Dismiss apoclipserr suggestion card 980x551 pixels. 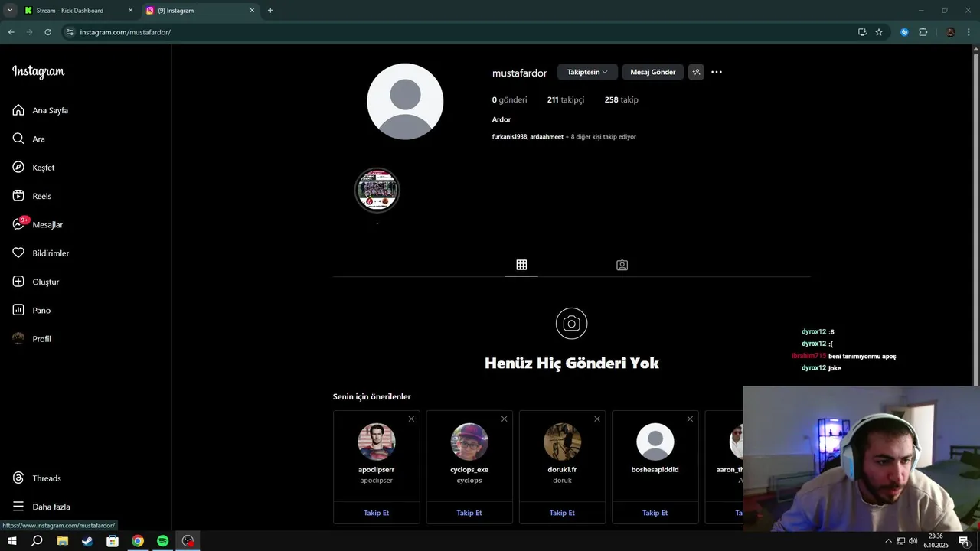click(411, 419)
